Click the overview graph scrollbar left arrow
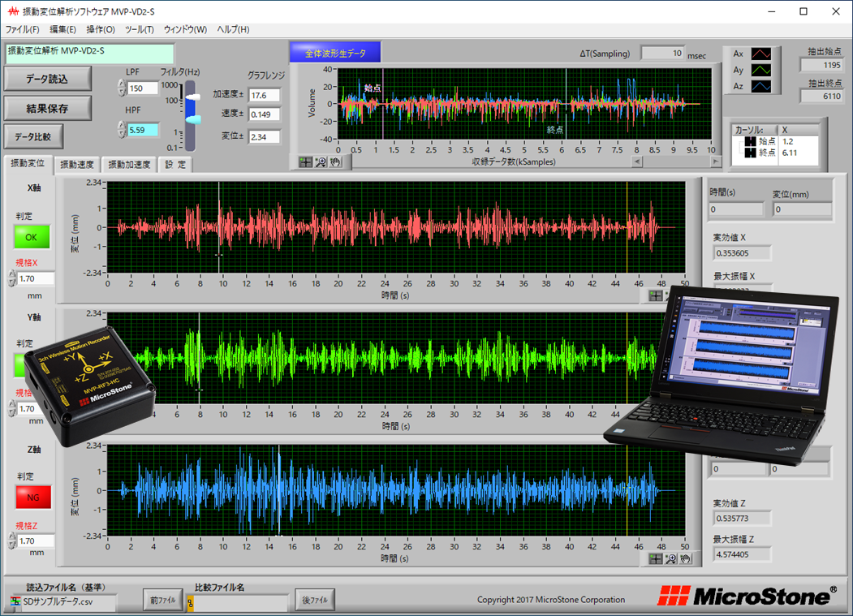The width and height of the screenshot is (853, 616). [x=636, y=162]
